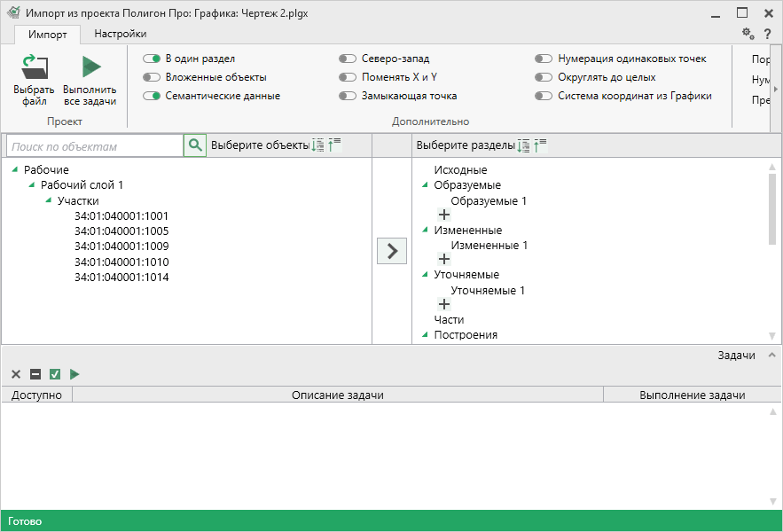Enable the 'Вложенные объекты' toggle

point(151,77)
